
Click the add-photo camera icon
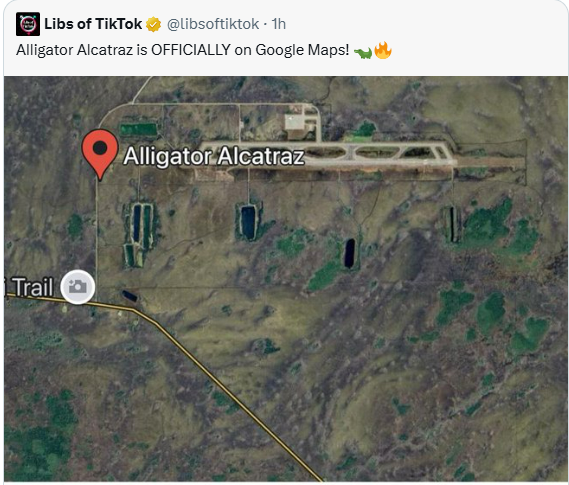[78, 287]
